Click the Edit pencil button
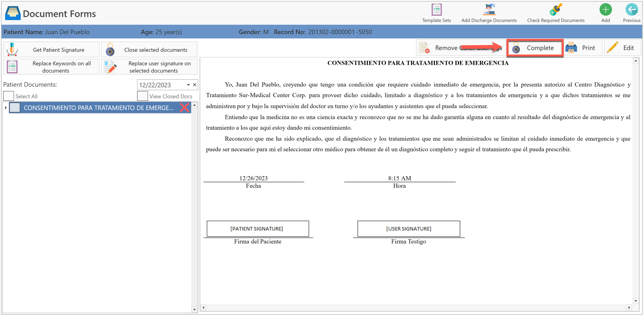This screenshot has width=644, height=315. (x=623, y=48)
